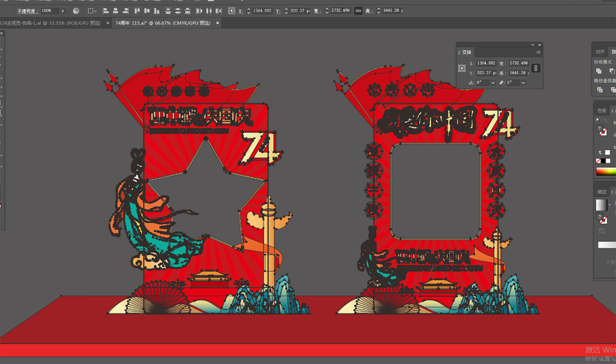The height and width of the screenshot is (364, 616).
Task: Click X field in Transform panel
Action: [486, 63]
